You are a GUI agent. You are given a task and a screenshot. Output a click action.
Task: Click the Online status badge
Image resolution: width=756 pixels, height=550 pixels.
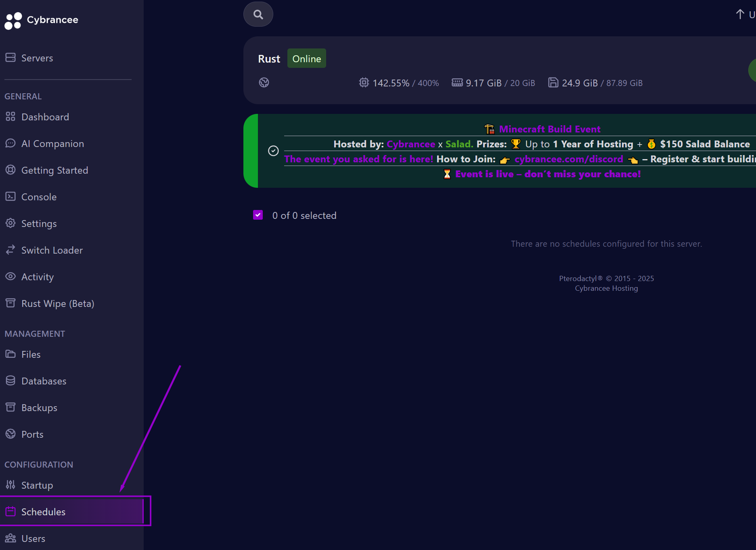click(x=306, y=59)
